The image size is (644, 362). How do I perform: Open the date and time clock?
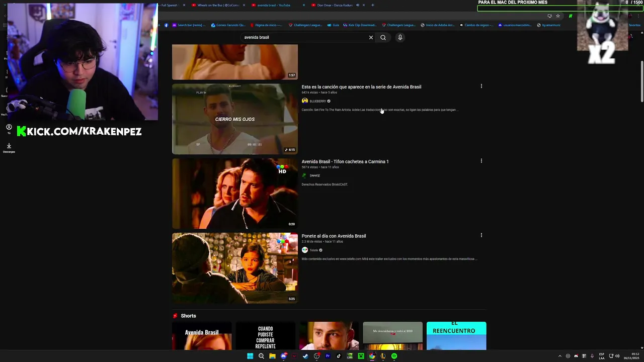pyautogui.click(x=630, y=356)
